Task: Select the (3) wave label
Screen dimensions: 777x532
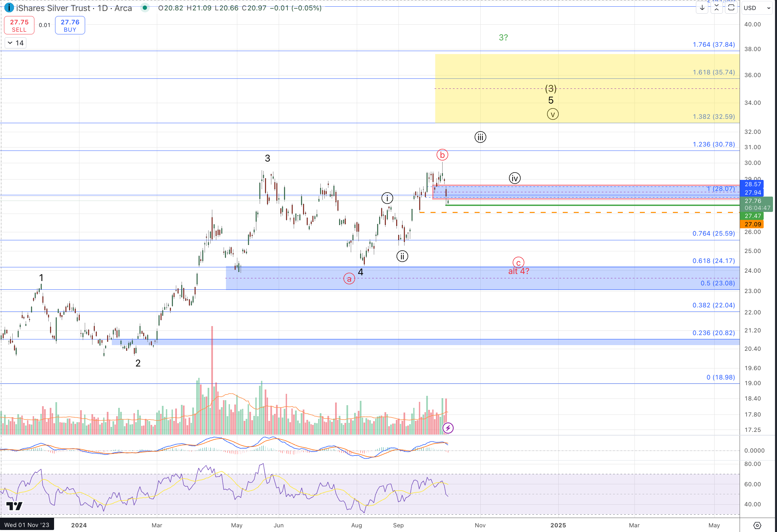Action: coord(551,88)
